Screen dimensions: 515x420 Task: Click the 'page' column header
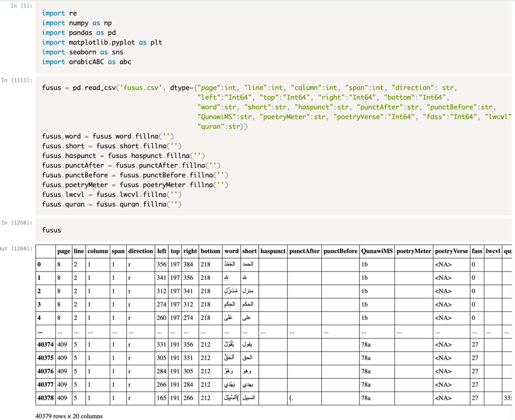click(x=63, y=251)
